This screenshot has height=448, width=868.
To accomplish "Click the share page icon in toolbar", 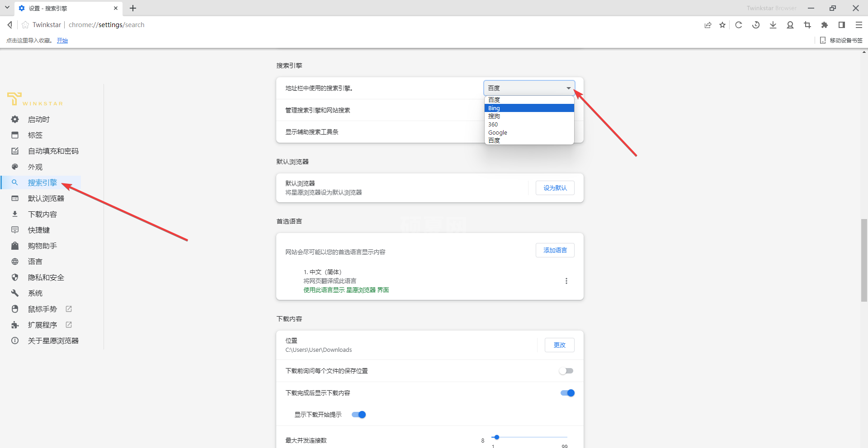I will coord(708,25).
